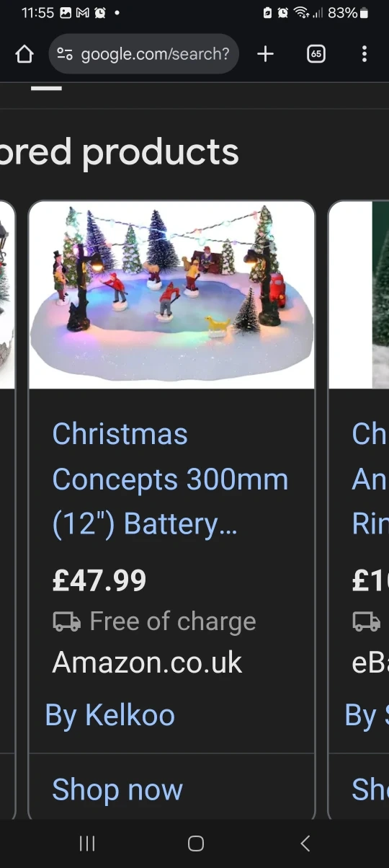
Task: Tap the Chrome home icon
Action: point(24,54)
